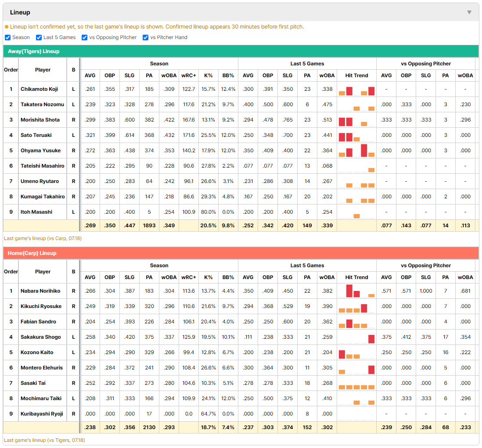Uncheck the vs Pitcher Hand checkbox
Screen dimensions: 482x448
coord(145,37)
